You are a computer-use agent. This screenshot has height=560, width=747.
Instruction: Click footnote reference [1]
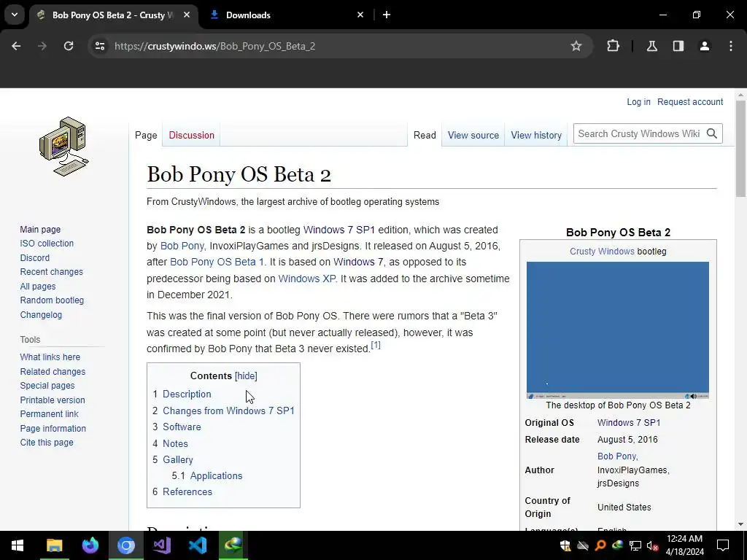click(x=376, y=345)
